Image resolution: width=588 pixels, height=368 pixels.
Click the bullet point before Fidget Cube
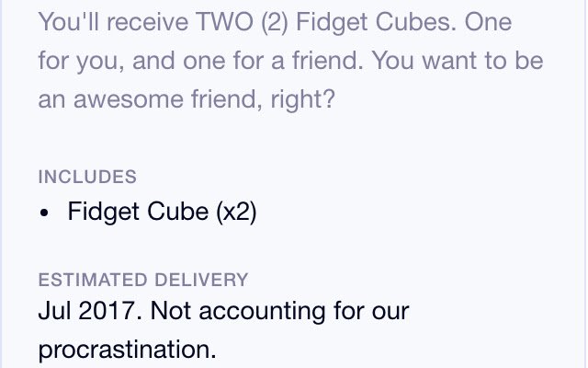coord(44,213)
